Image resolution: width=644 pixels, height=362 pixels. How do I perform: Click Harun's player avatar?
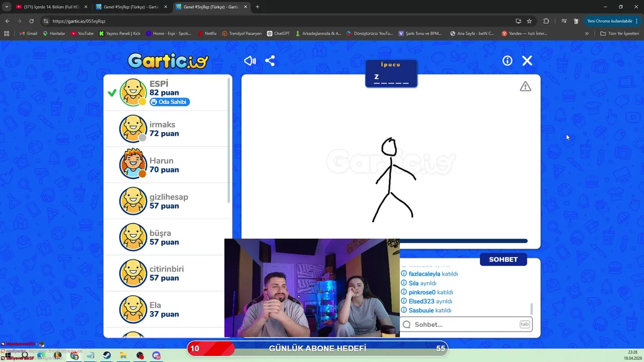[x=133, y=164]
